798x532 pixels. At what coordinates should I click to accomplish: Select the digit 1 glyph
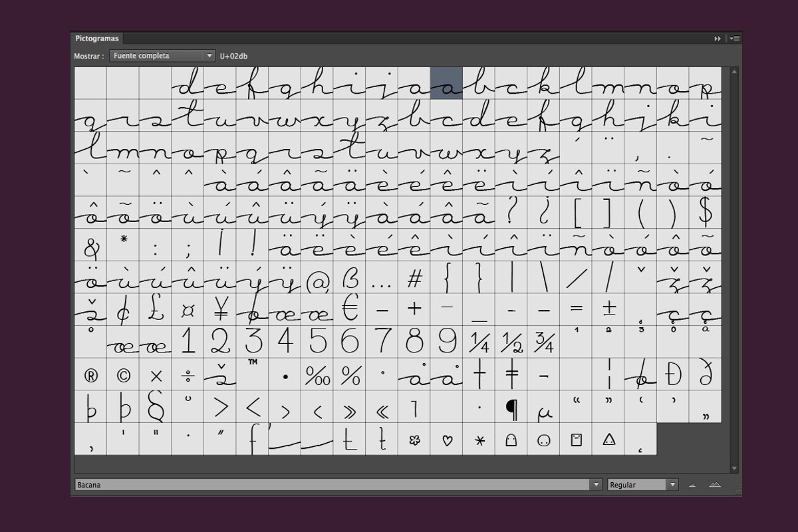(188, 342)
